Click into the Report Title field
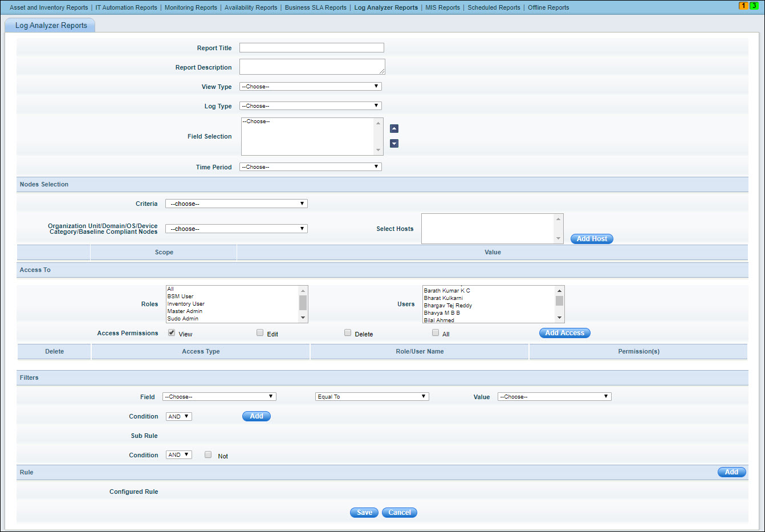The height and width of the screenshot is (532, 765). pos(311,48)
